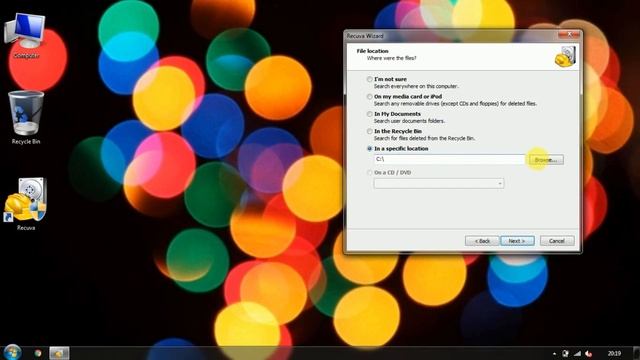Click the Recuva taskbar button
The width and height of the screenshot is (640, 360).
[x=59, y=353]
